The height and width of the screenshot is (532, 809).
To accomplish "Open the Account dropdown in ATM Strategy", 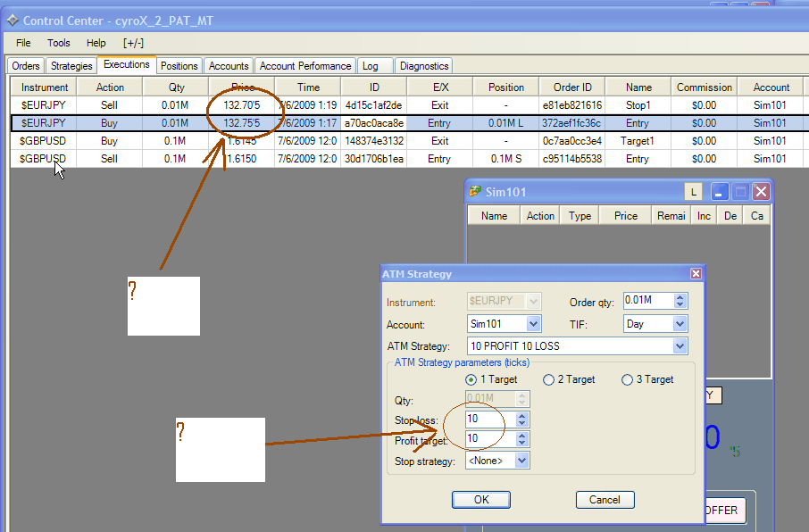I will point(533,324).
